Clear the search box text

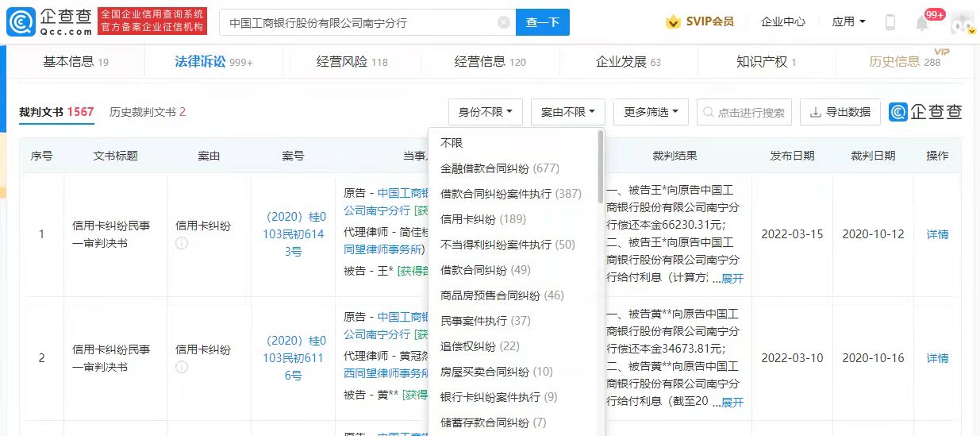(503, 23)
